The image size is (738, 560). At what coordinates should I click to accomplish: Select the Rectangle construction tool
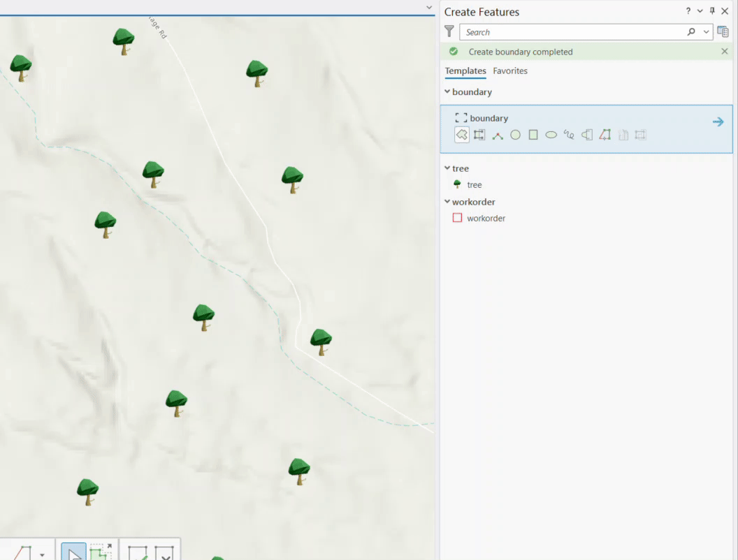point(533,135)
